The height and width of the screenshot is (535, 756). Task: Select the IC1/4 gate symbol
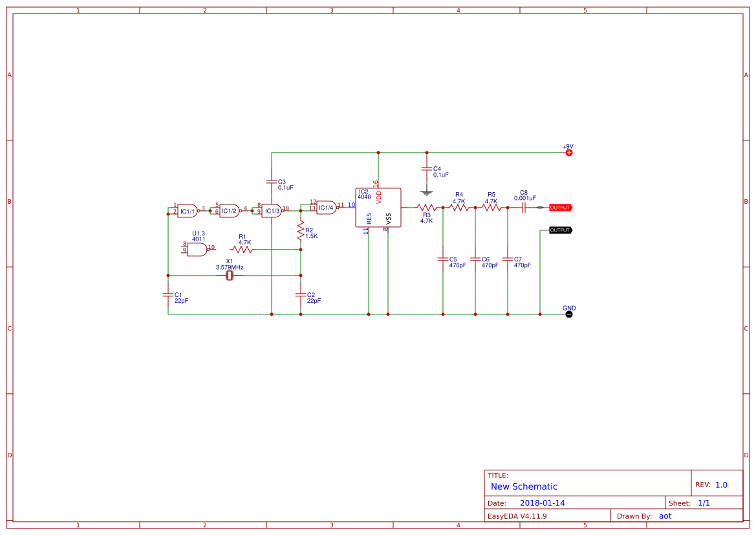pyautogui.click(x=325, y=207)
